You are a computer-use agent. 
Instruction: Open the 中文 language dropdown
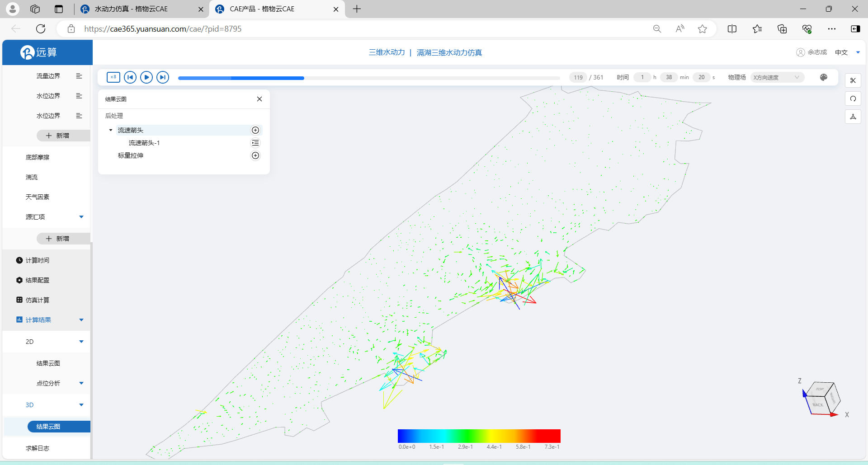(847, 52)
